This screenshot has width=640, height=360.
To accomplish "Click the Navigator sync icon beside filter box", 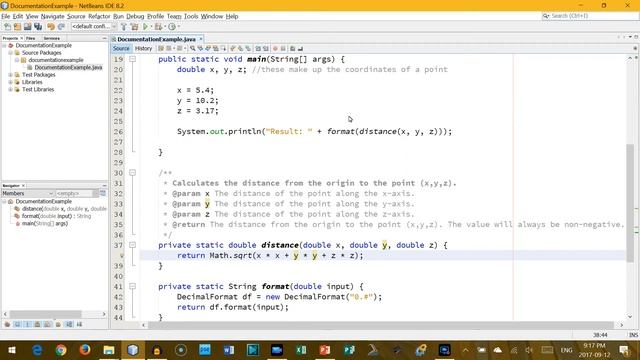I will pos(102,193).
